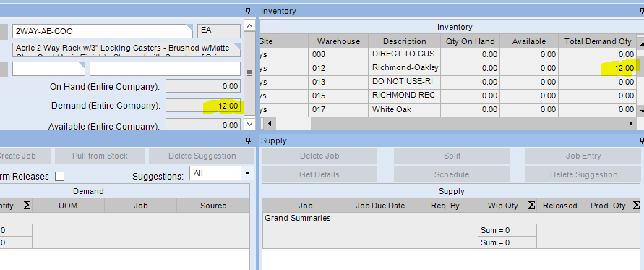Viewport: 644px width, 270px height.
Task: Pin the Demand panel on the left
Action: click(x=248, y=140)
